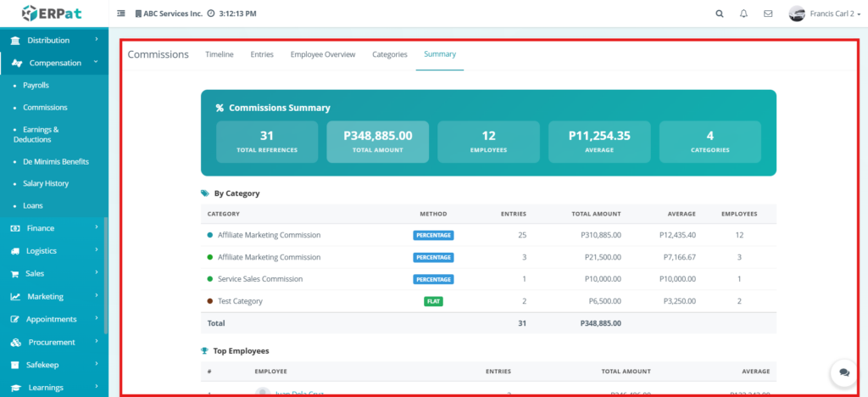This screenshot has height=397, width=868.
Task: Collapse the Compensation sidebar section
Action: [54, 63]
